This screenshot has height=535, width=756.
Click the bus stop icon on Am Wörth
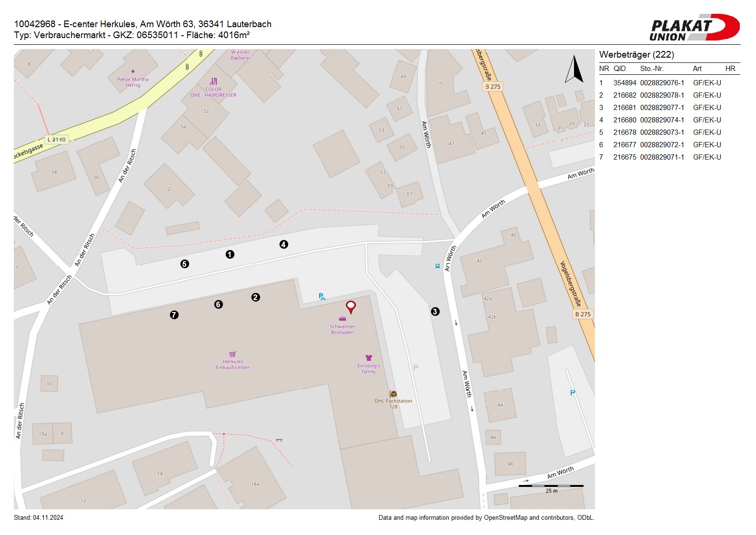tap(437, 266)
